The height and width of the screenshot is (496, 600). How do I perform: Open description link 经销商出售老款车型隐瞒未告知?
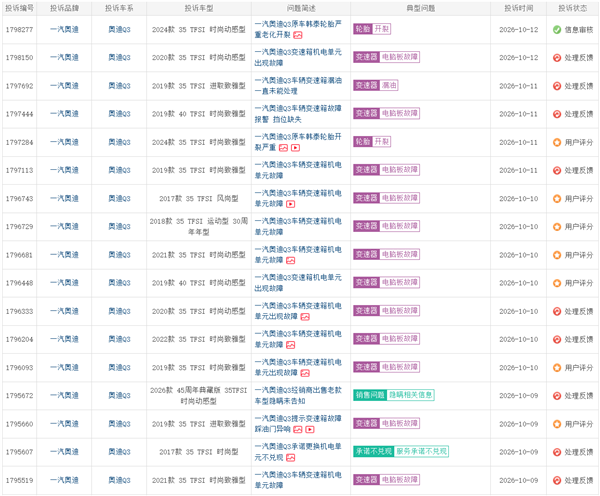(298, 396)
